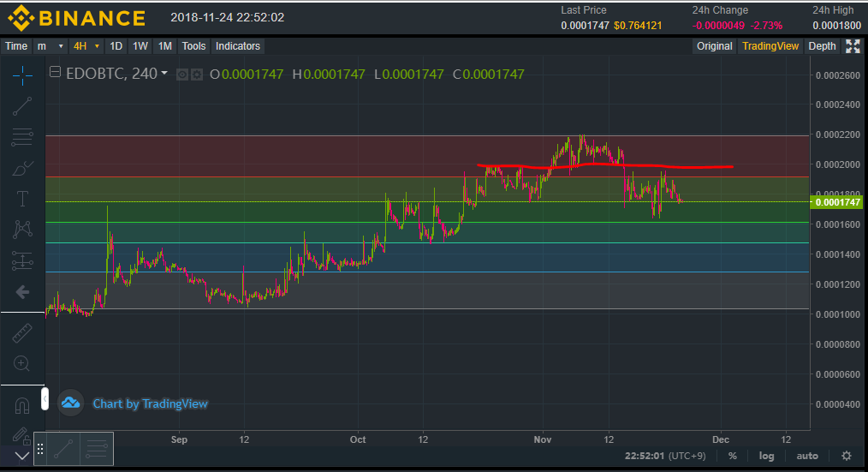Select the crosshair cursor tool
The width and height of the screenshot is (868, 472).
click(x=22, y=75)
